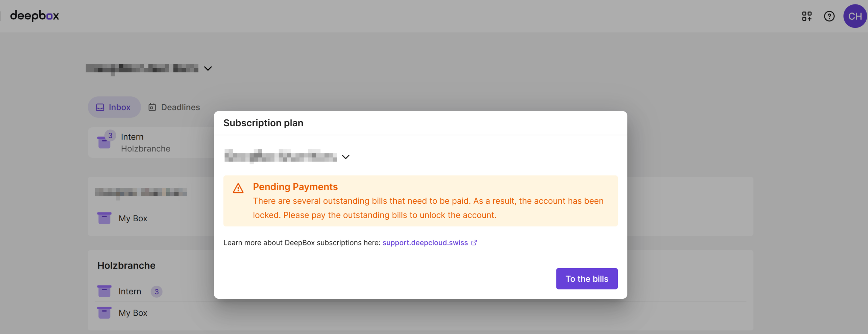Open the help question mark icon
Screen dimensions: 868x334
[x=829, y=16]
